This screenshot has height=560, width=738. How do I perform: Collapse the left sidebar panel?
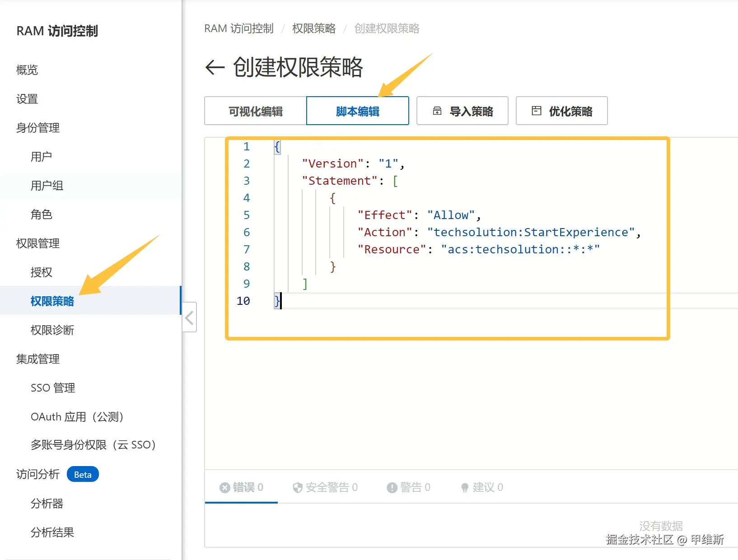click(x=190, y=317)
